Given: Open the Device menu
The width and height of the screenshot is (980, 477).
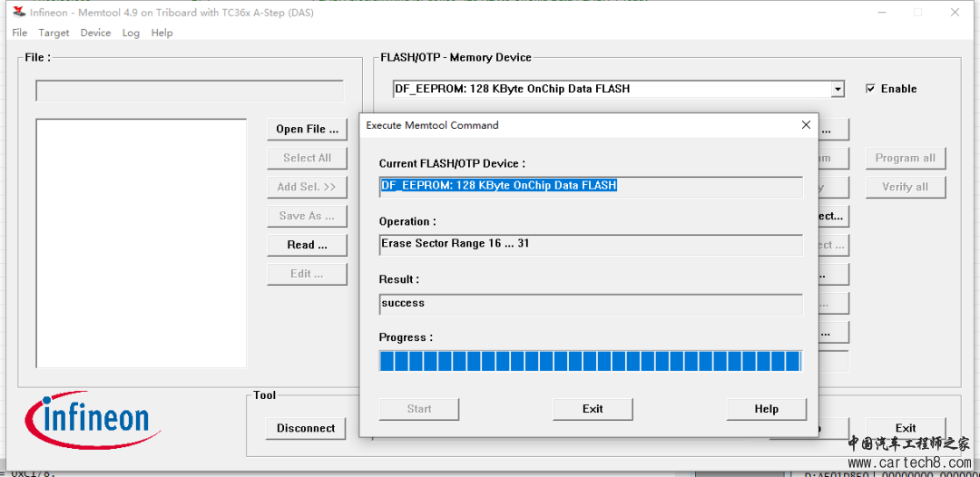Looking at the screenshot, I should [95, 33].
